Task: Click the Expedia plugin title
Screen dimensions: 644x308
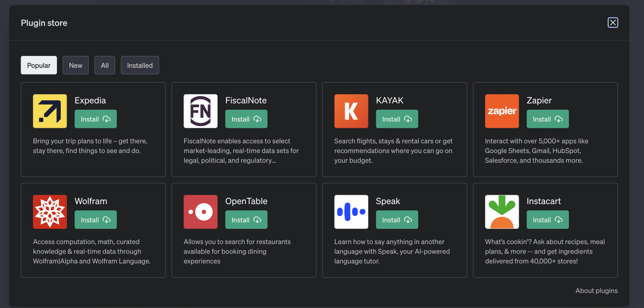Action: pos(90,100)
